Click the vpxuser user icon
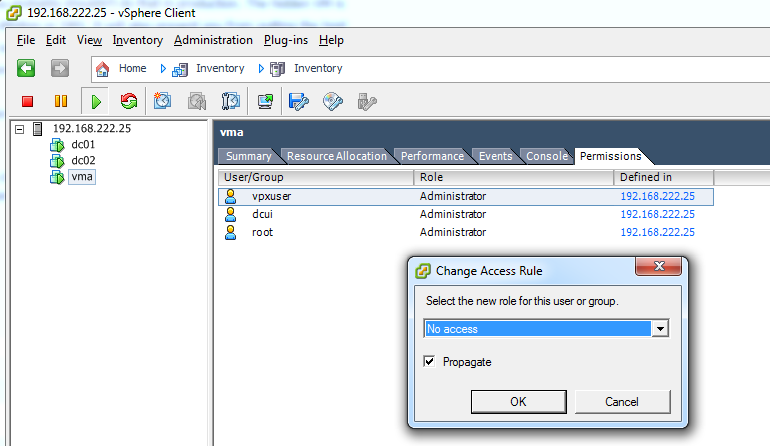The height and width of the screenshot is (446, 770). [230, 196]
